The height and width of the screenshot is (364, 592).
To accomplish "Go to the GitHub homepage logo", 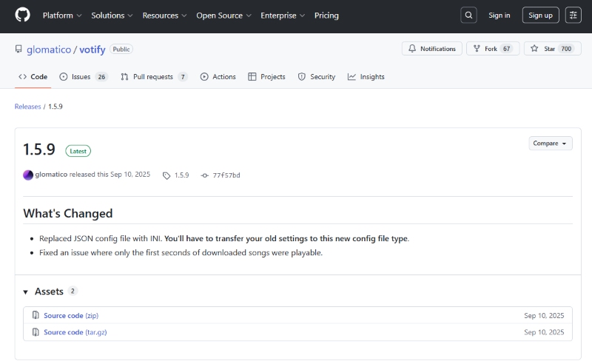I will pyautogui.click(x=22, y=15).
